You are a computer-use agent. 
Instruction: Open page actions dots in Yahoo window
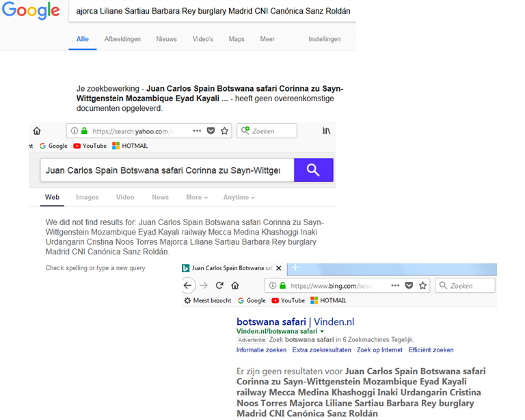tap(197, 131)
